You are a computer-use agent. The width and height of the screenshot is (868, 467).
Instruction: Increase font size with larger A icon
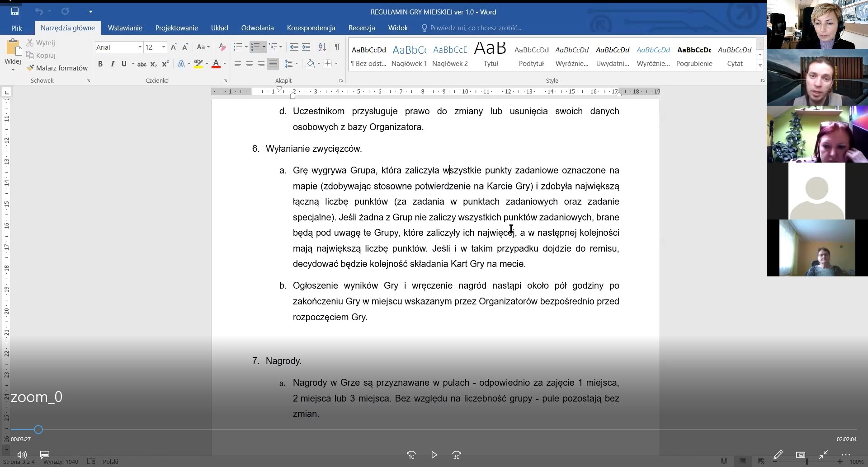(174, 47)
